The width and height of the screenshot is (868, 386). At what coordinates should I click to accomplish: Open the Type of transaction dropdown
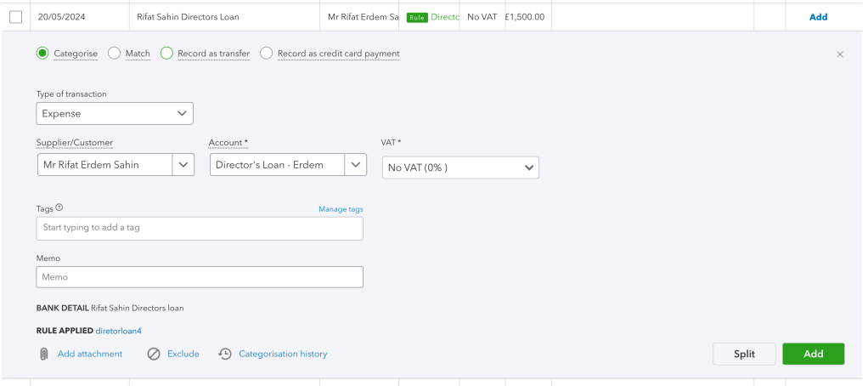point(115,114)
